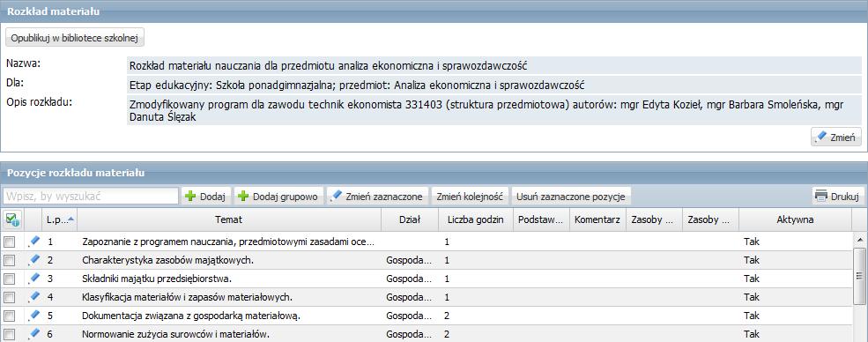
Task: Click 'Klasyfikacja materiałów i zapasów materiałowych.' cell
Action: [x=187, y=297]
